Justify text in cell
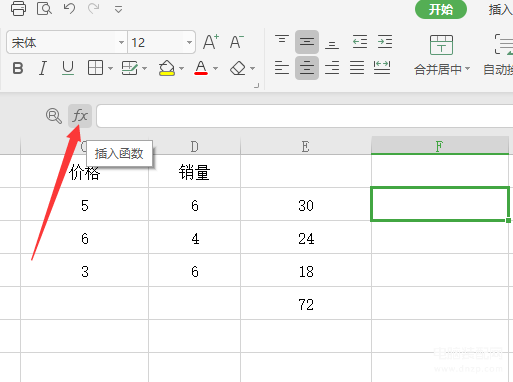Screen dimensions: 513x382 click(357, 68)
